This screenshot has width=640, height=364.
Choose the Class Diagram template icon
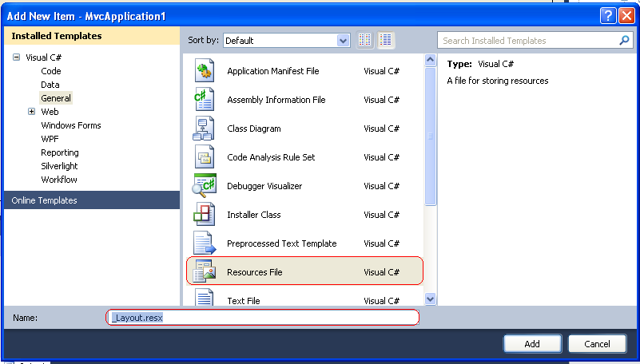(205, 129)
